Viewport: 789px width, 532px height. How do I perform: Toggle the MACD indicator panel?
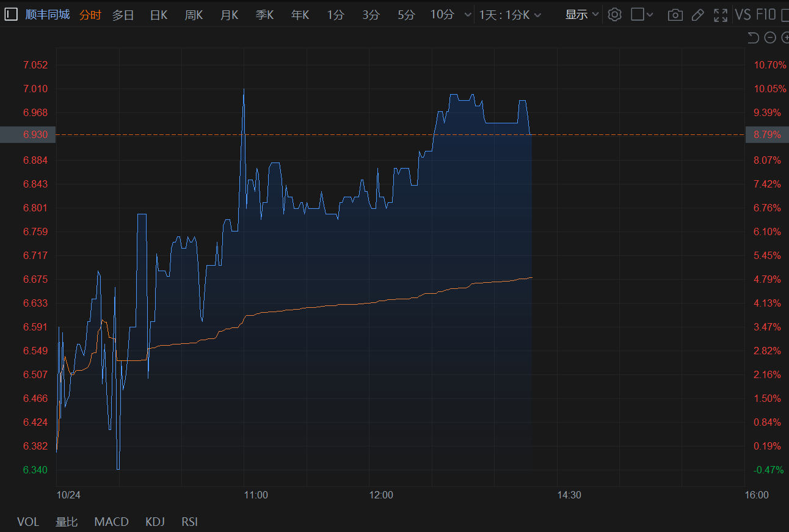(111, 522)
